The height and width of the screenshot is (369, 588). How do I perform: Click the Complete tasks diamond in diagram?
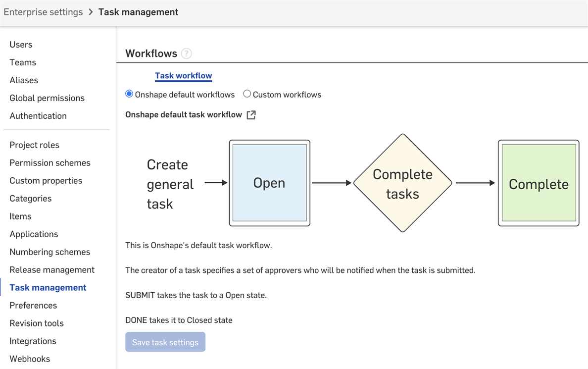point(403,183)
